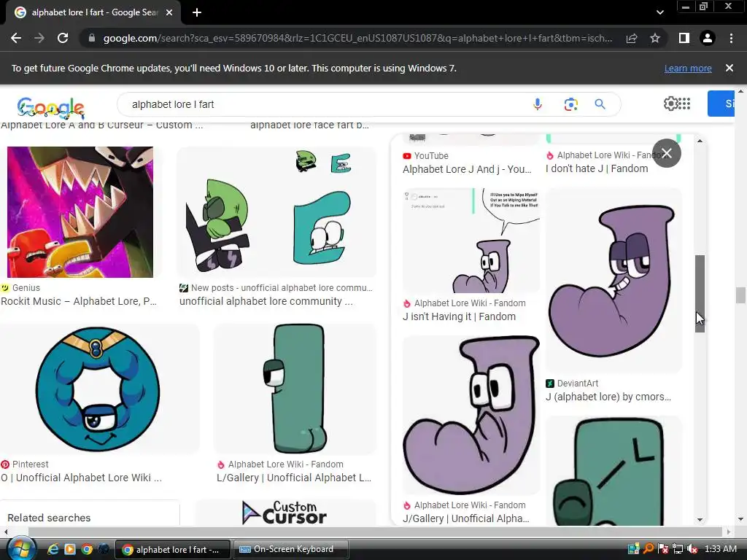Open Alphabet Lore J And j YouTube result

coord(467,169)
